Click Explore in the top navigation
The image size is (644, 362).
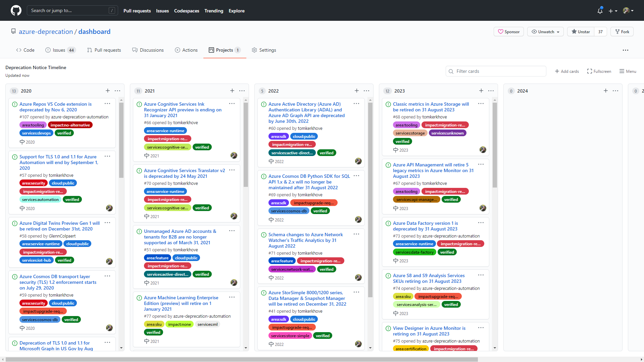pyautogui.click(x=237, y=11)
